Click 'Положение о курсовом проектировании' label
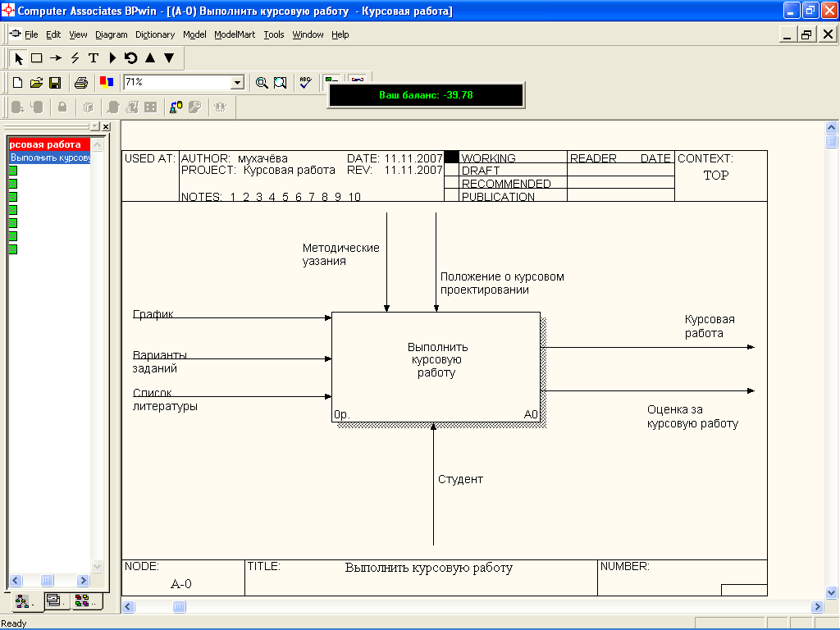 (x=502, y=283)
